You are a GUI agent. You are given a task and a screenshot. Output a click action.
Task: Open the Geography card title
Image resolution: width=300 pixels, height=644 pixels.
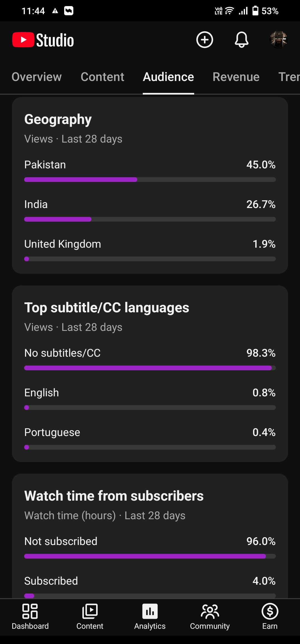[58, 120]
